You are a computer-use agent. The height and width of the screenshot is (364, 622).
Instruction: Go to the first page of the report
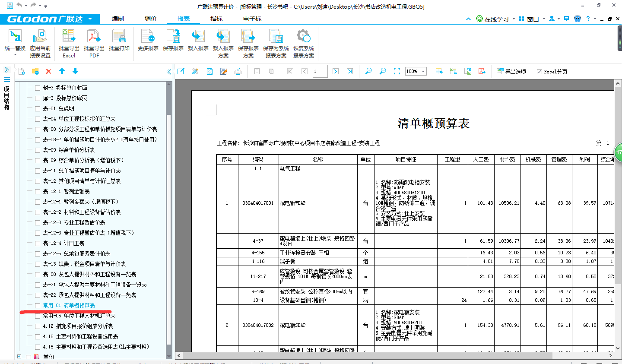[290, 71]
